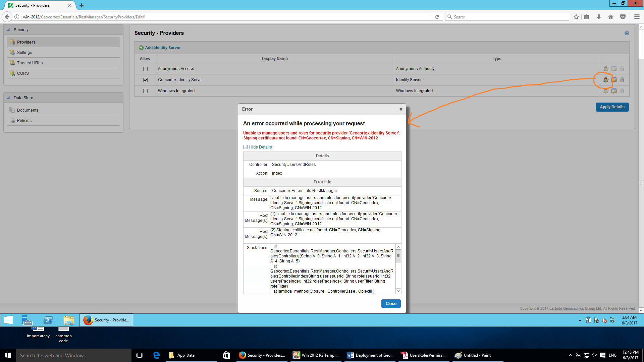Open Server Manager in the remote taskbar

[27, 320]
